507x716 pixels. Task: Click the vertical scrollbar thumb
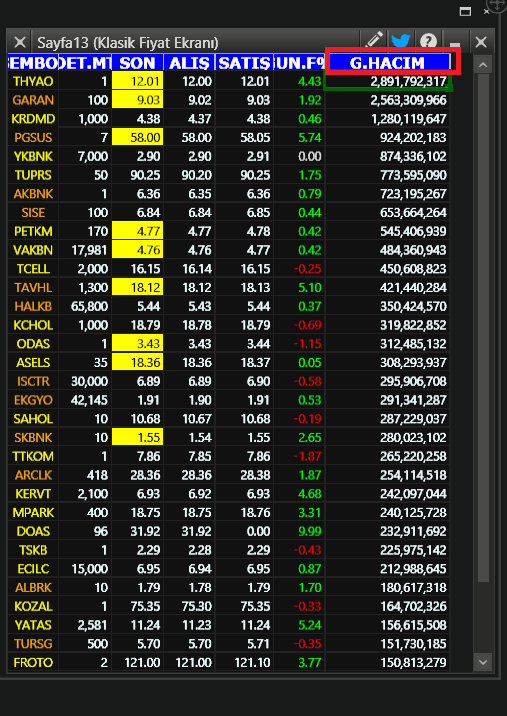(483, 328)
